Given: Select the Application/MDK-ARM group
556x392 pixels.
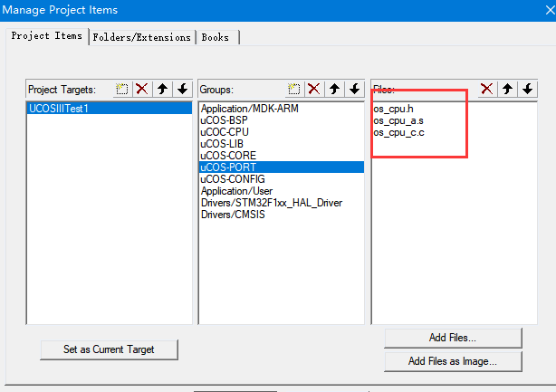Looking at the screenshot, I should click(282, 109).
